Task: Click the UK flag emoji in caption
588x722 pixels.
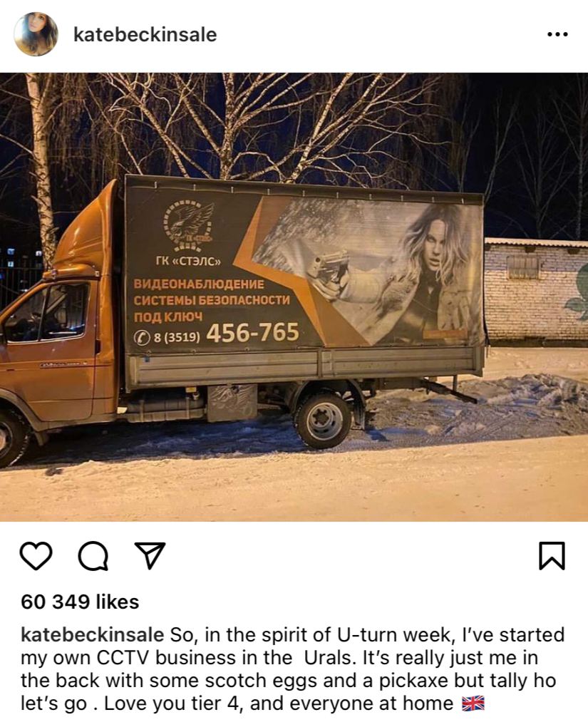Action: (x=473, y=703)
